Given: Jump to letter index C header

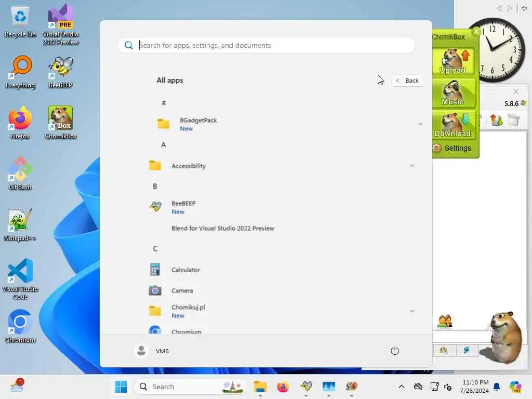Looking at the screenshot, I should coord(155,249).
